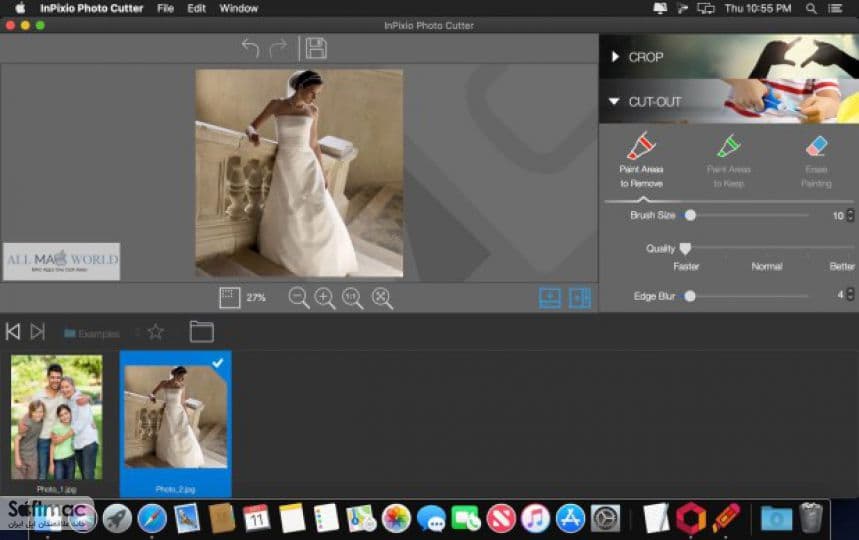859x540 pixels.
Task: Open the File menu
Action: tap(165, 8)
